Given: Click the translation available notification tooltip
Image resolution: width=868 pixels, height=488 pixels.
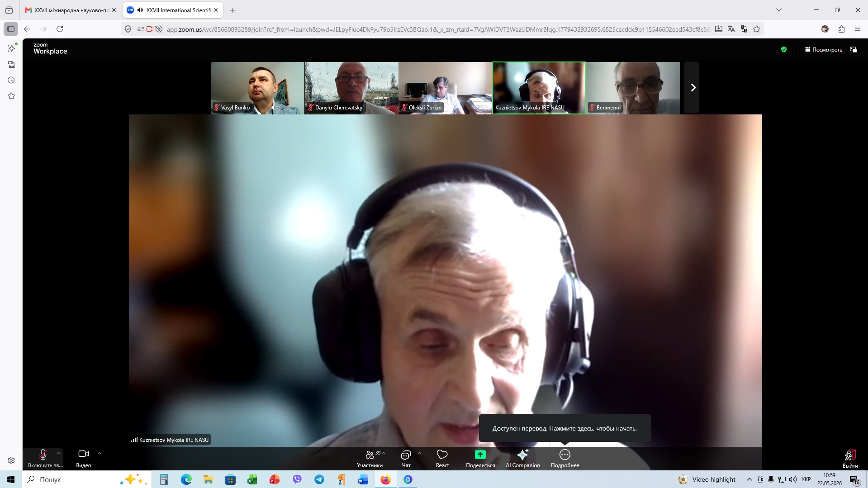Looking at the screenshot, I should [564, 428].
